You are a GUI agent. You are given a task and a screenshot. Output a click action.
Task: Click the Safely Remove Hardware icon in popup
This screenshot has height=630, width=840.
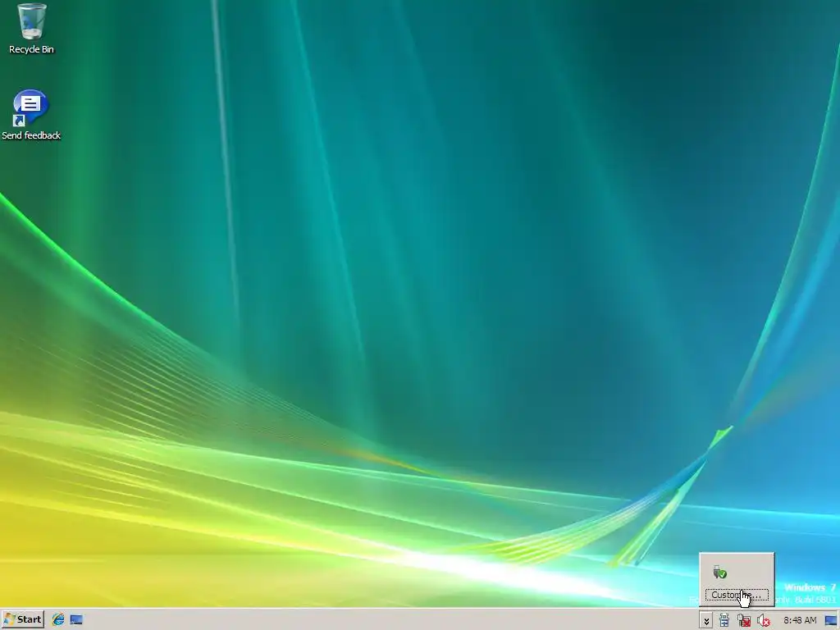719,572
